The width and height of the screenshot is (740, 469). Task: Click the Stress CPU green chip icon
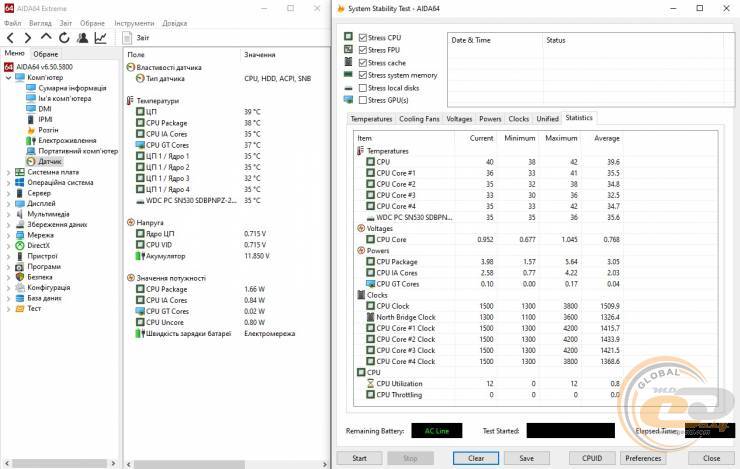pyautogui.click(x=348, y=36)
